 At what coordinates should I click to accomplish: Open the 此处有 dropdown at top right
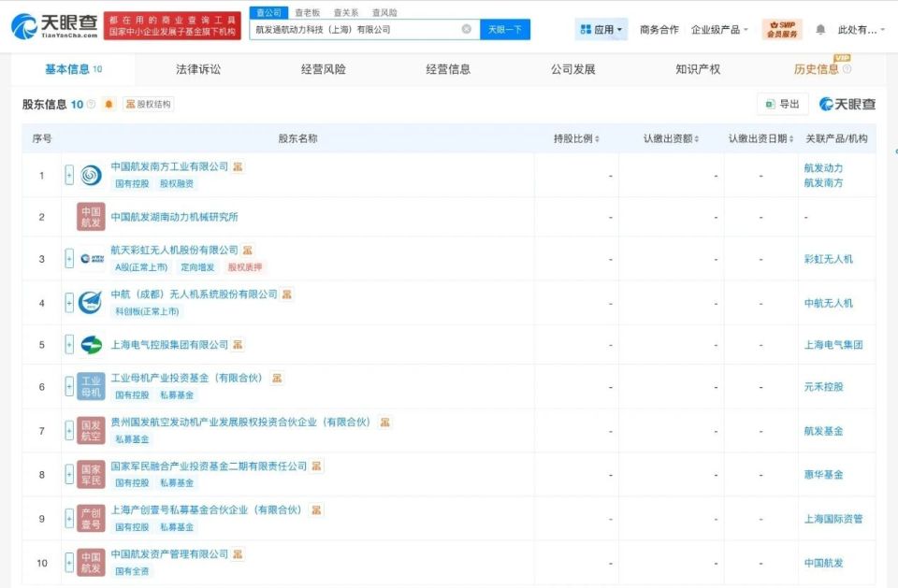(x=859, y=29)
